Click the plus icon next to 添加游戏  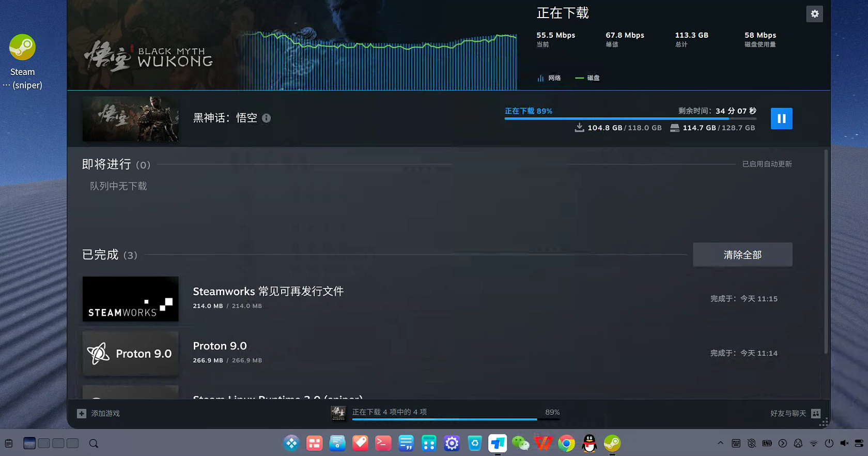coord(82,414)
